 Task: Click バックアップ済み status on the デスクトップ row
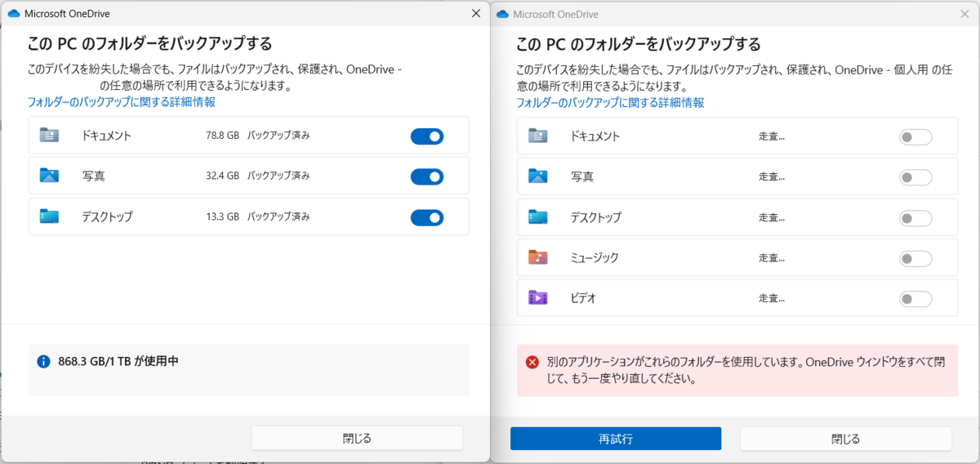(x=278, y=217)
